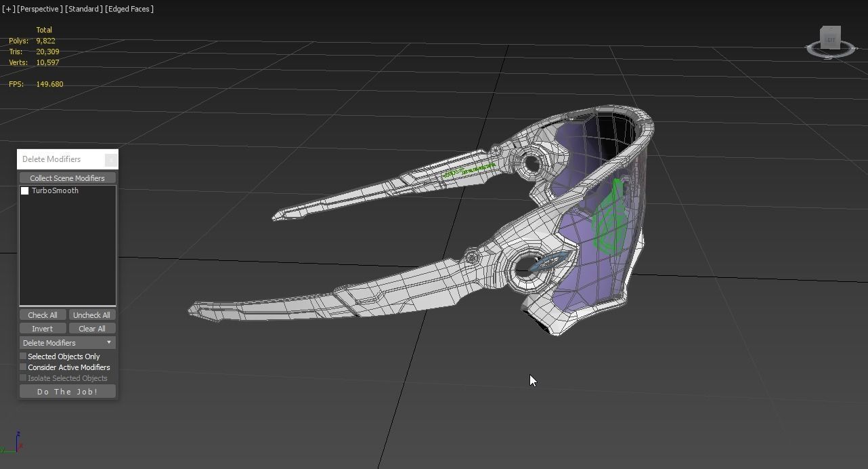The width and height of the screenshot is (868, 469).
Task: Open the Delete Modifiers action dropdown
Action: pyautogui.click(x=67, y=343)
